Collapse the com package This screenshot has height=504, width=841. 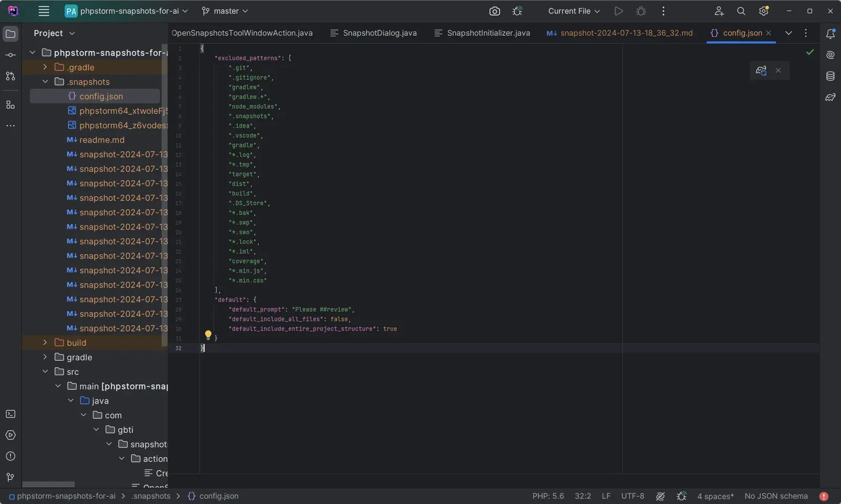tap(83, 415)
